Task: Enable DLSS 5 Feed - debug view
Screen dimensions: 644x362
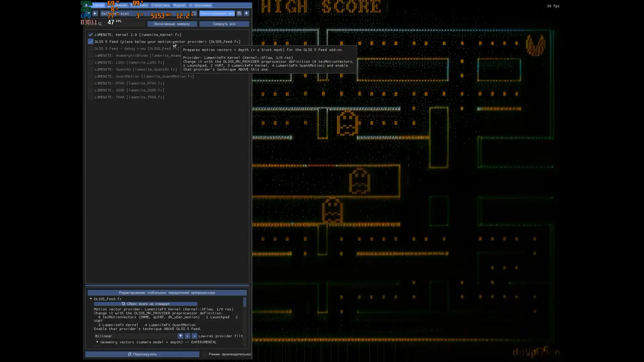Action: pyautogui.click(x=90, y=49)
